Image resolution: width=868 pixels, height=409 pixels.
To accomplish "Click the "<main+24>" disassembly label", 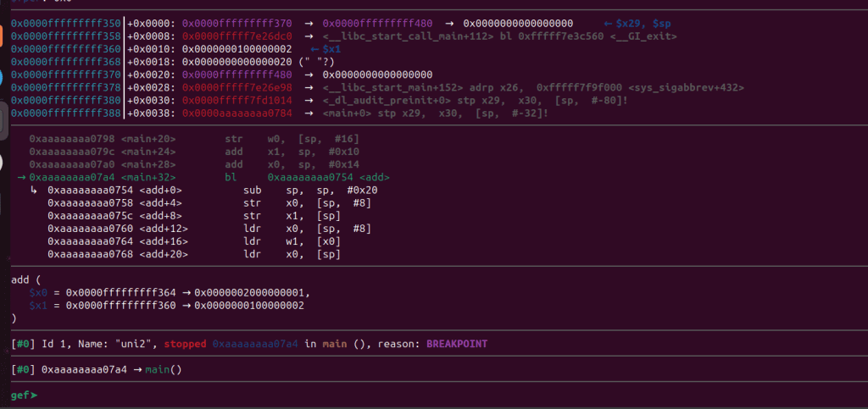I will coord(148,152).
